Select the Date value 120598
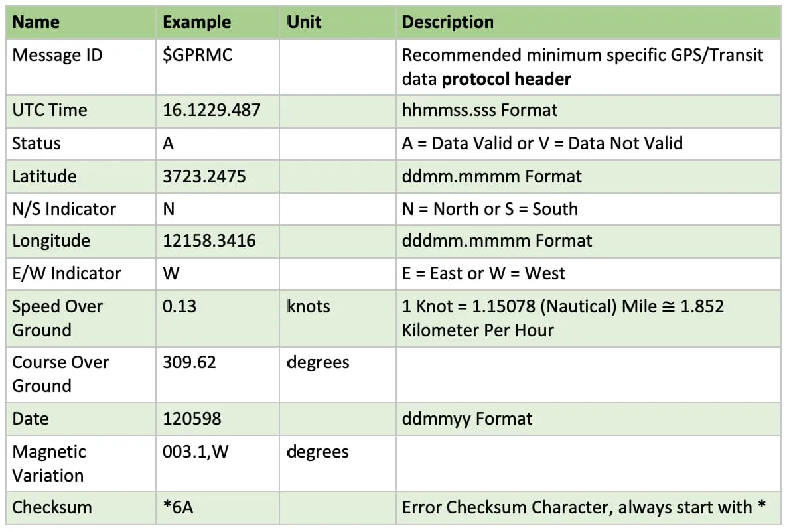 [x=192, y=419]
